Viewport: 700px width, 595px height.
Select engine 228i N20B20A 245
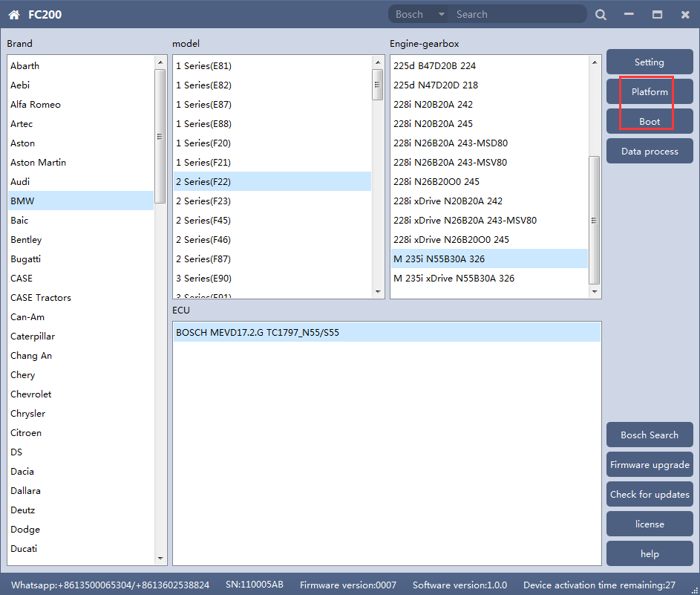click(490, 124)
